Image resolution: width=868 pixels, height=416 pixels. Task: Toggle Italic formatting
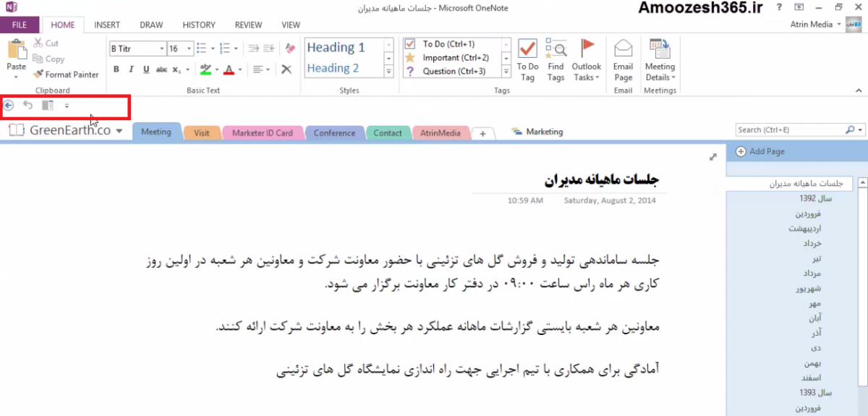(131, 69)
